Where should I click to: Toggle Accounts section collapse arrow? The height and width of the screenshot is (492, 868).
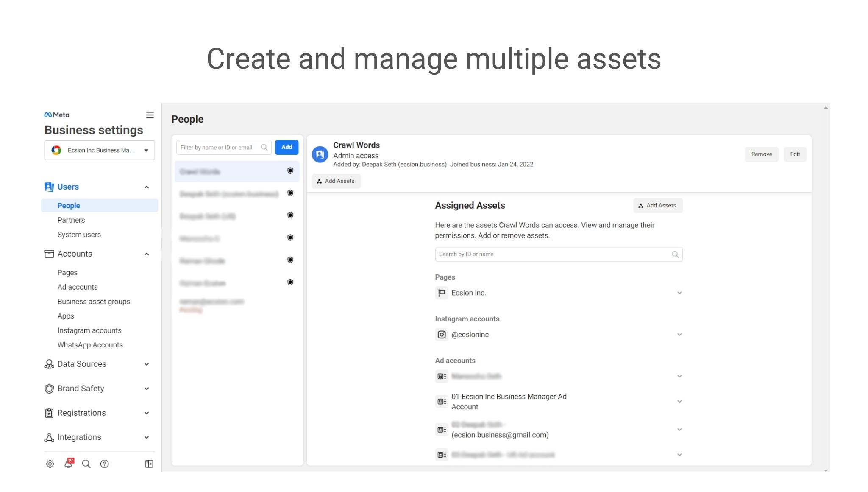coord(147,254)
